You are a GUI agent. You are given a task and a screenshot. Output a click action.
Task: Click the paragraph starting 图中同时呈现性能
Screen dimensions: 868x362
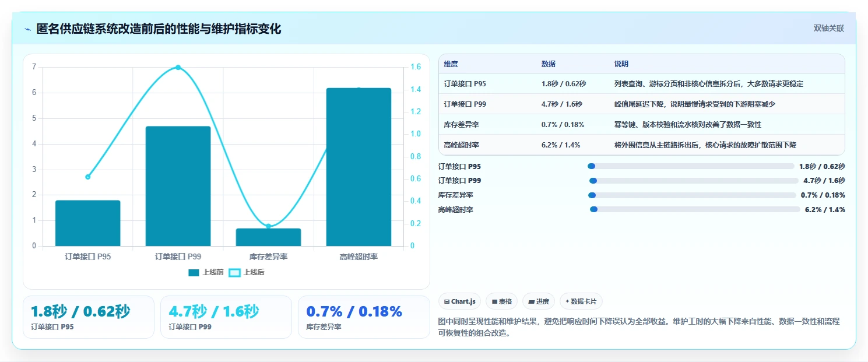coord(639,328)
